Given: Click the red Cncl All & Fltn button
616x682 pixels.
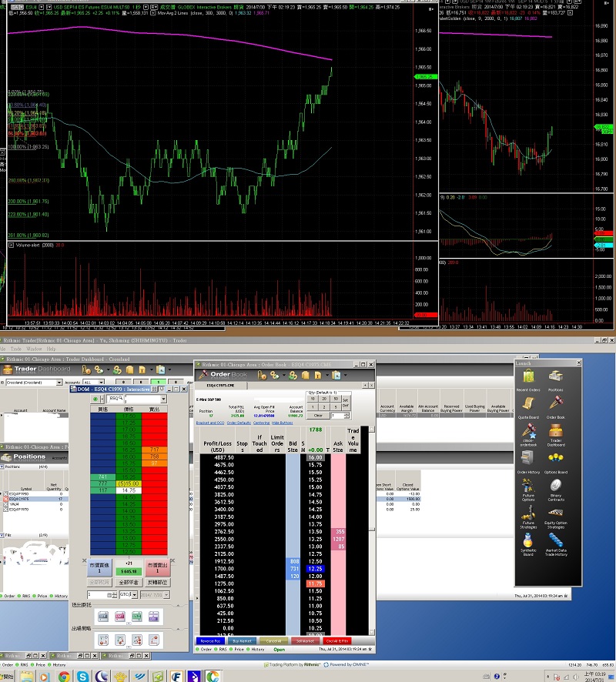Looking at the screenshot, I should (337, 641).
